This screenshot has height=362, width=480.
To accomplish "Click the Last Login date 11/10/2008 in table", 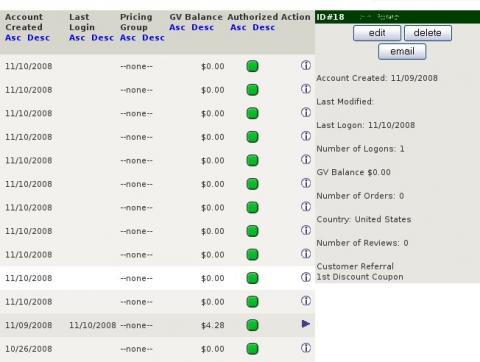I will tap(93, 325).
